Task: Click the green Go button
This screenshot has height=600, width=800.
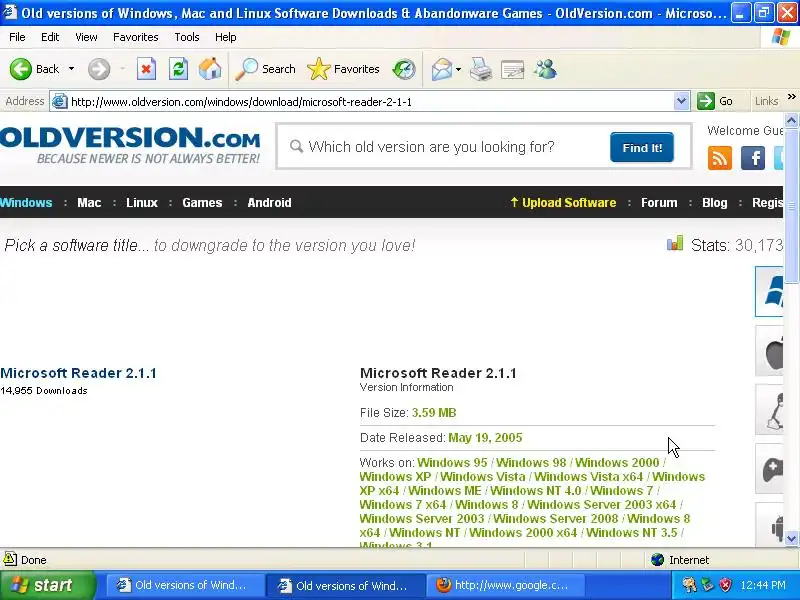Action: point(715,102)
